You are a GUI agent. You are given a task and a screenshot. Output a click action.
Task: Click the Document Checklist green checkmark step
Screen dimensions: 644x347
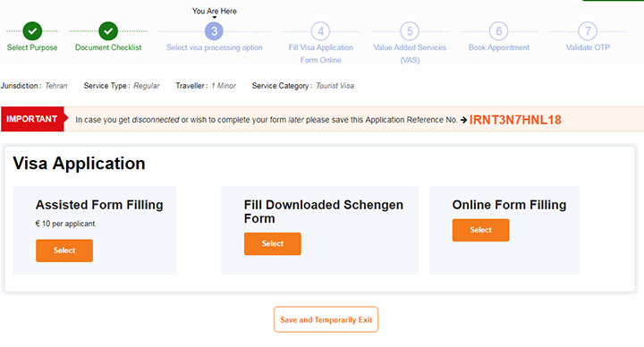tap(108, 30)
